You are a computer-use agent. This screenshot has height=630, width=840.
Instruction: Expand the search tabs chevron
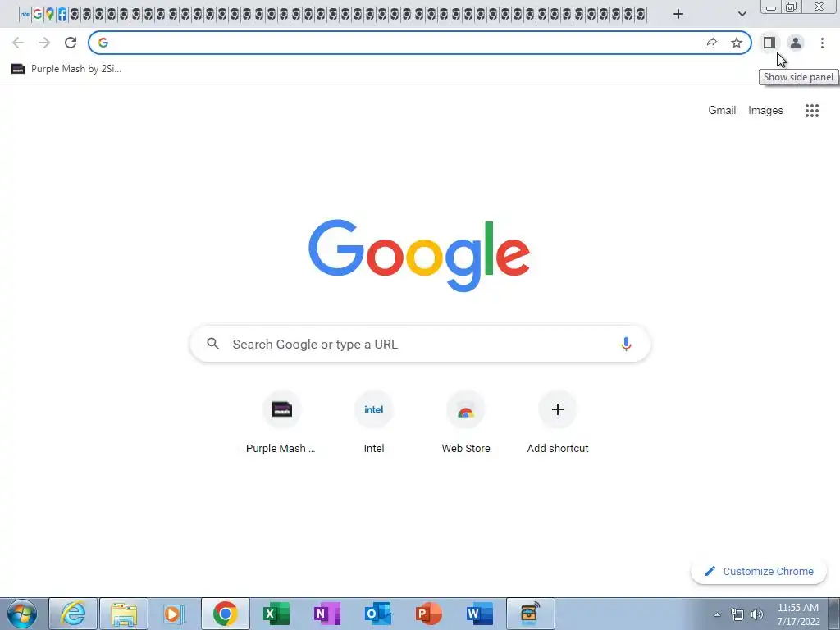coord(742,14)
